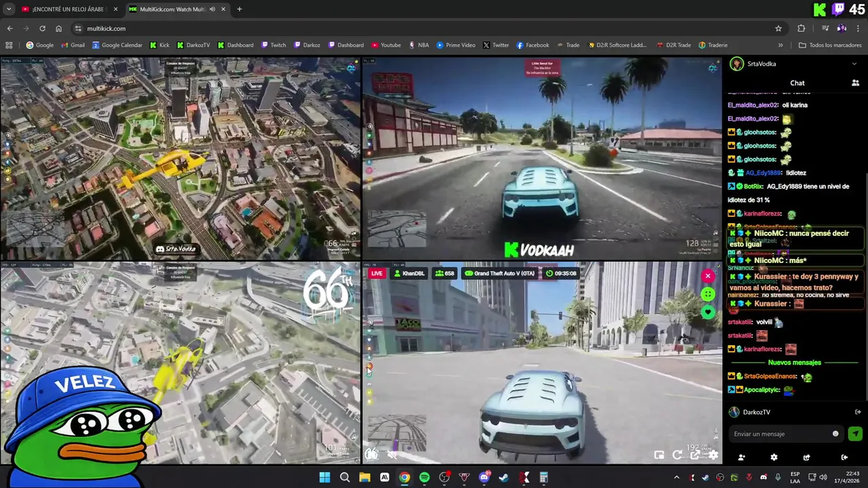
Task: Reload the multikick.com page
Action: [x=42, y=28]
